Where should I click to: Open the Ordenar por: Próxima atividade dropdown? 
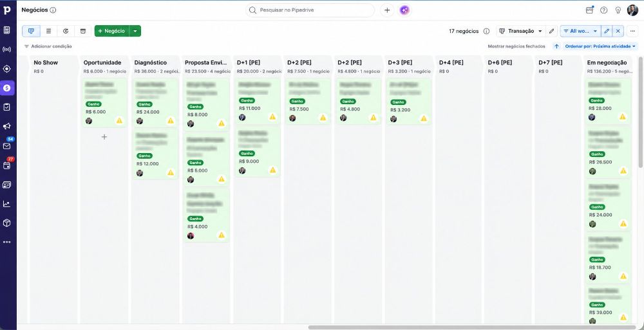[x=600, y=46]
